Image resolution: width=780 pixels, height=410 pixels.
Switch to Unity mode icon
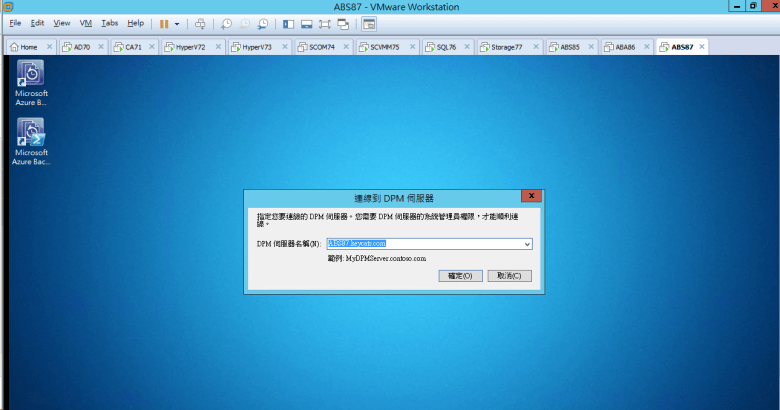click(x=343, y=23)
